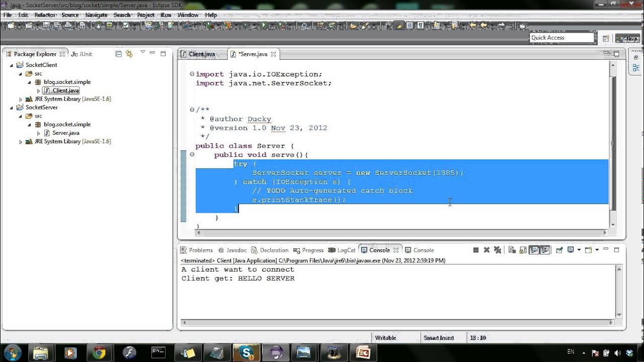The image size is (644, 362).
Task: Click the Console horizontal scrollbar
Action: point(397,322)
